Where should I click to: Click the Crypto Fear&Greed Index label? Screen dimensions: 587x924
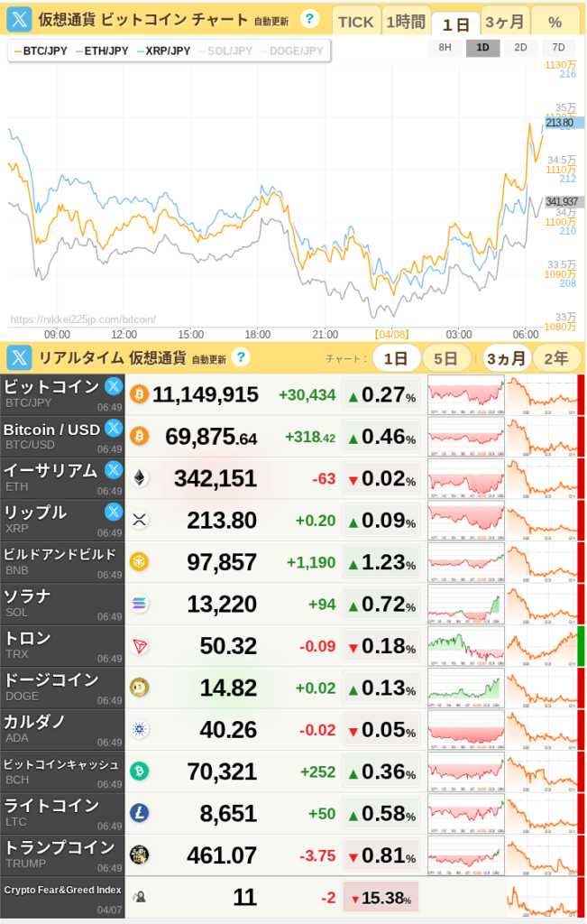(61, 890)
